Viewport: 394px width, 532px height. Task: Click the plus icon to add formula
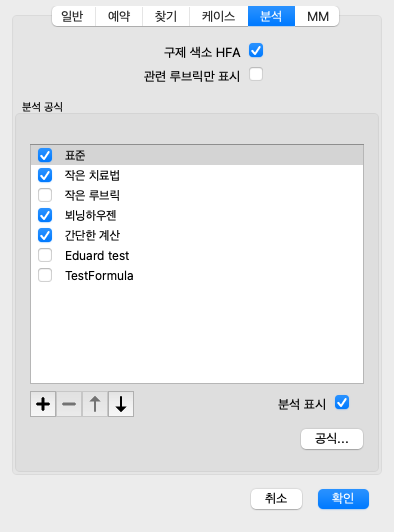[x=43, y=404]
